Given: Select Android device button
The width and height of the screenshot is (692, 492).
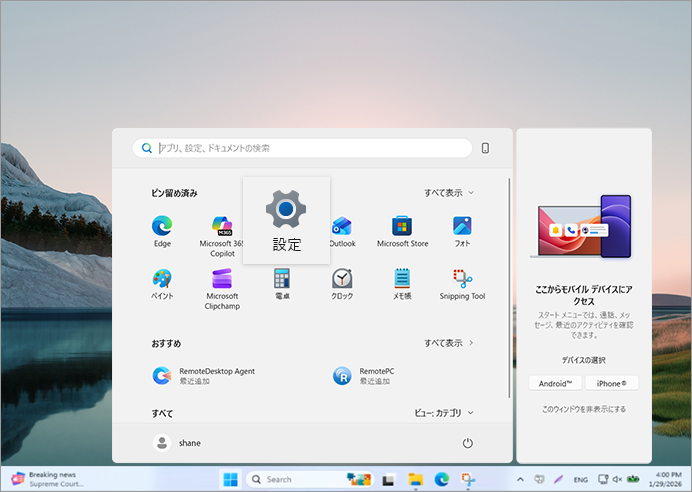Looking at the screenshot, I should (x=555, y=383).
